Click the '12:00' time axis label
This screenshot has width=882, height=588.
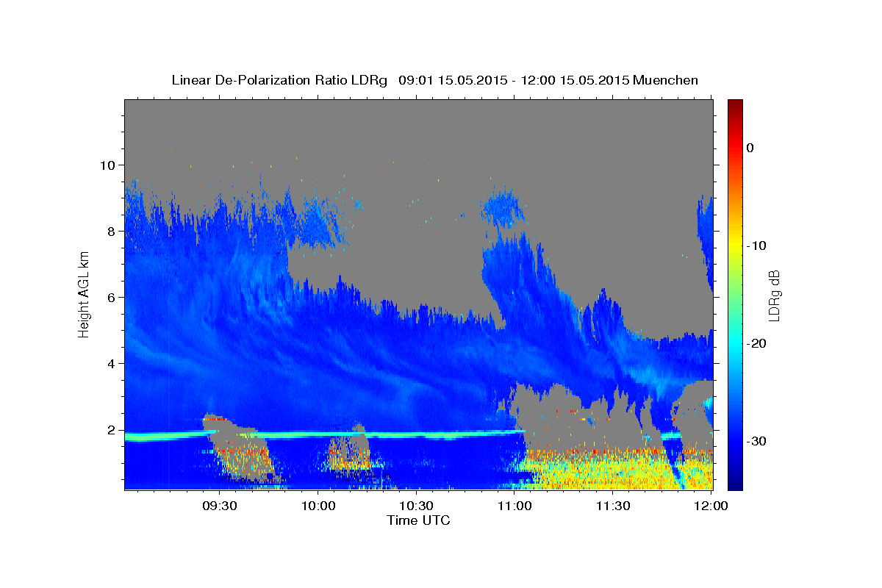point(711,506)
